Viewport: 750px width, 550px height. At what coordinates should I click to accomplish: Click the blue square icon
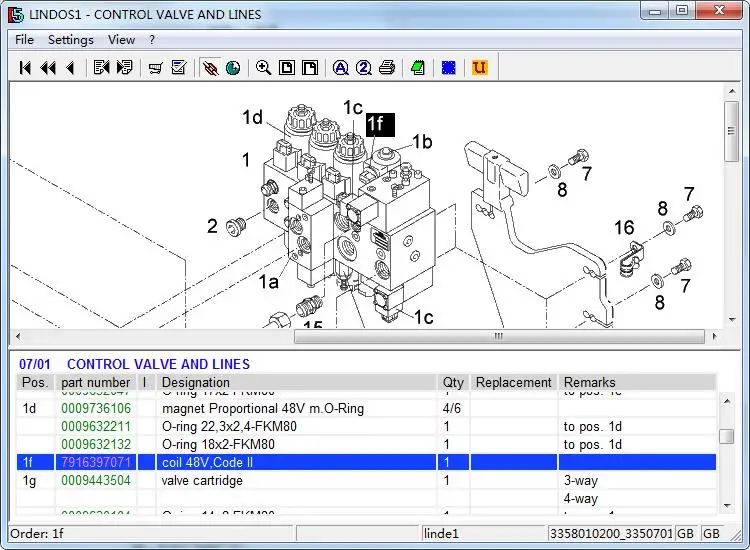tap(449, 68)
